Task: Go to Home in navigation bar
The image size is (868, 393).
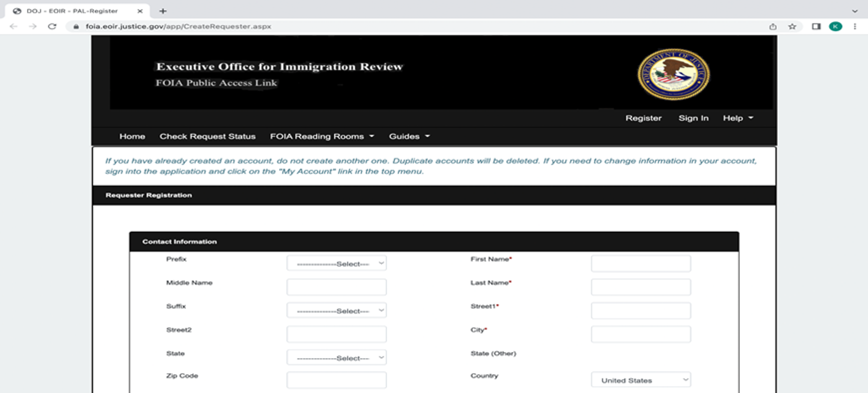Action: pyautogui.click(x=132, y=136)
